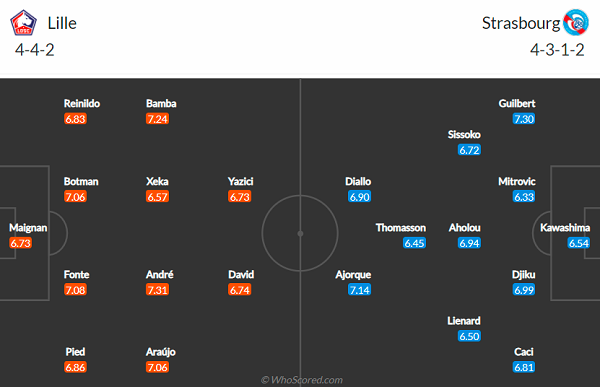Click Fonte's 7.08 rating badge
The image size is (600, 387).
click(x=75, y=290)
